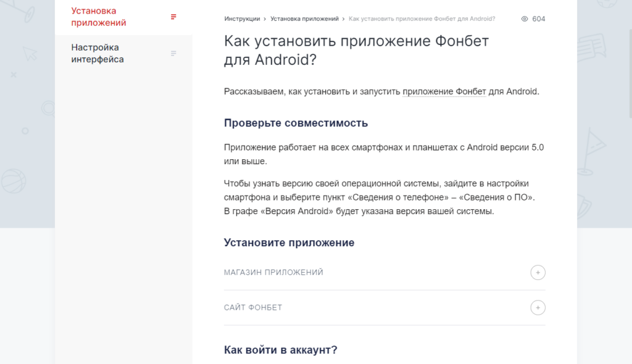Click the Проверьте совместимость heading

point(296,123)
